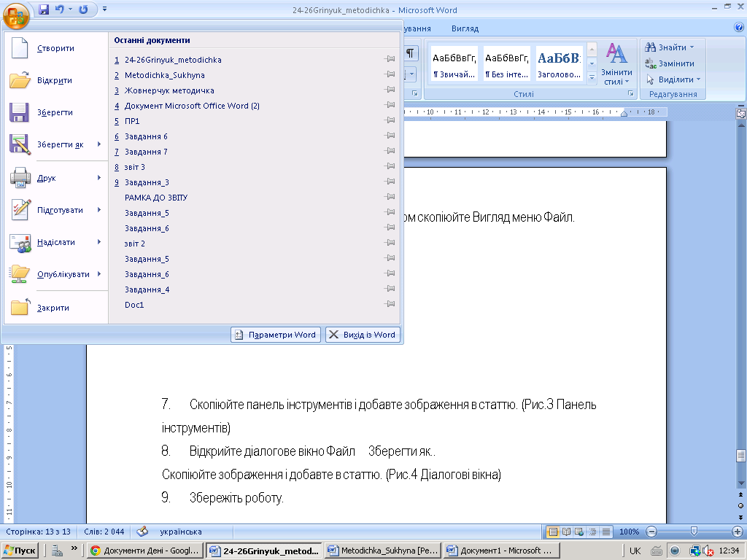Click Знайти in the Редагування group

(x=670, y=47)
